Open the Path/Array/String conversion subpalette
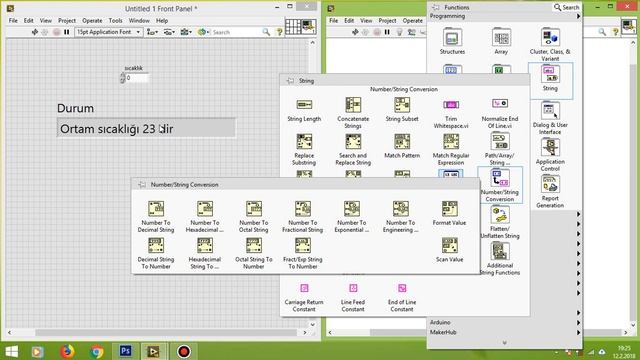Screen dimensions: 640x360 [500, 149]
